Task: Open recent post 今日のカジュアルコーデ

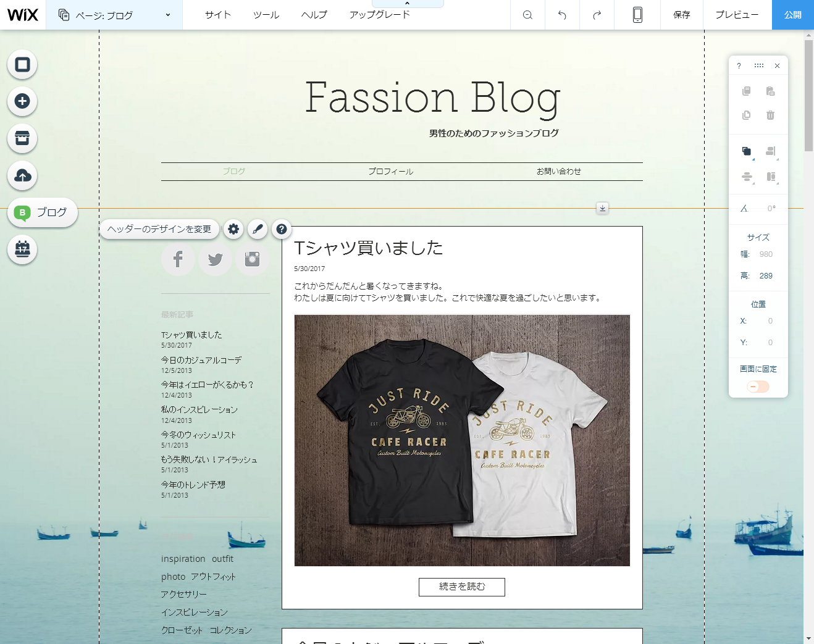Action: [201, 360]
